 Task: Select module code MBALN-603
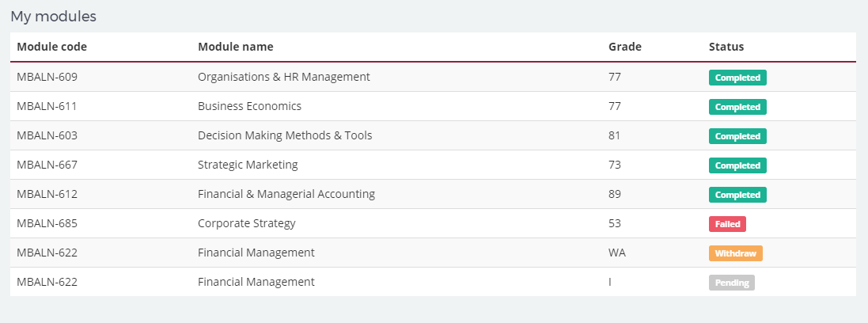47,135
